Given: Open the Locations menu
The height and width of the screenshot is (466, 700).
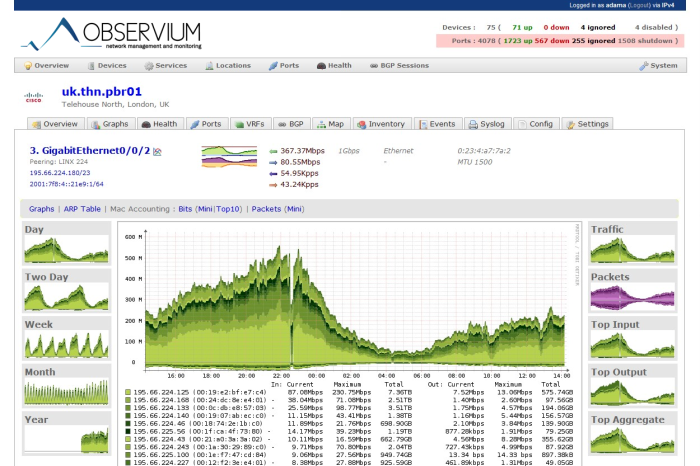Looking at the screenshot, I should point(228,66).
